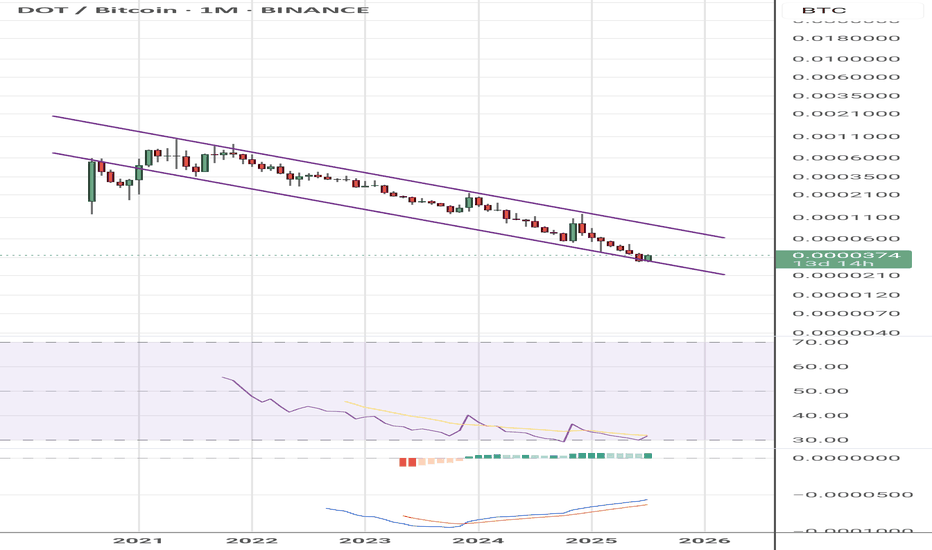The image size is (932, 550).
Task: Click the MACD 0.0000000 scale label
Action: coord(846,458)
